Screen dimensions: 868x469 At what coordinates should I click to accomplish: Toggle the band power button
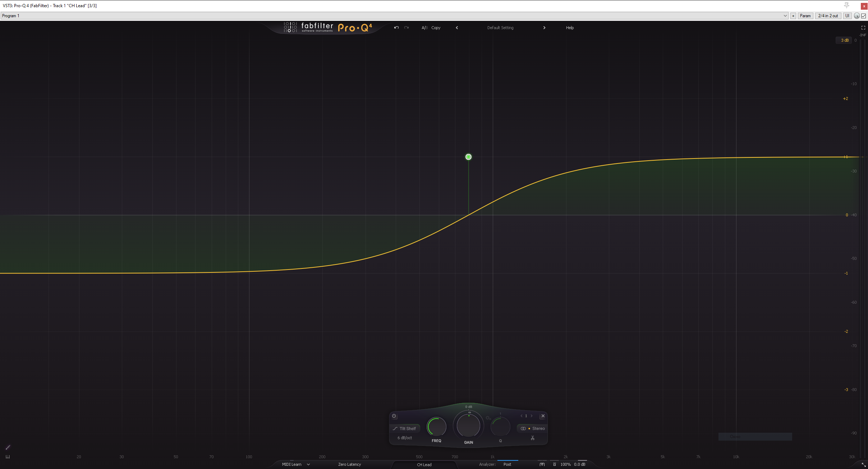[394, 416]
